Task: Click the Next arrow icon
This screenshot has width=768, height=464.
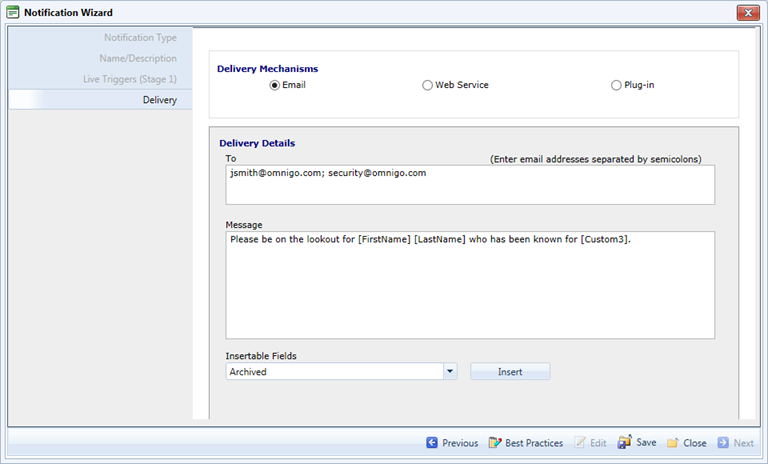Action: coord(722,443)
